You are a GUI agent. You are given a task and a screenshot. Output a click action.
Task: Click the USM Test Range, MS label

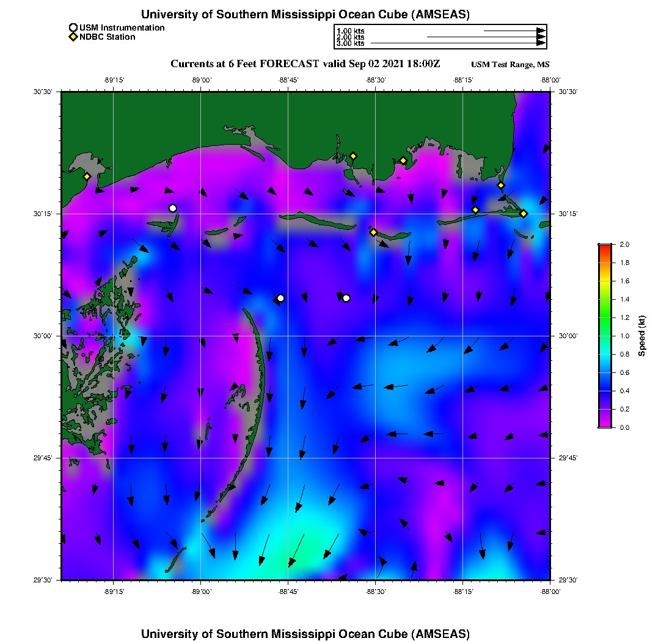510,65
